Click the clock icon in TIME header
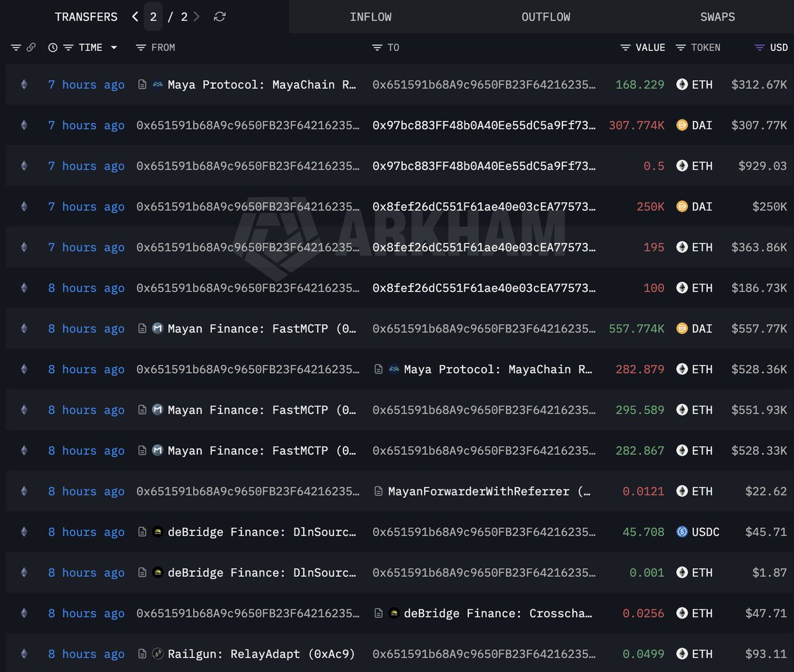Viewport: 794px width, 672px height. [53, 48]
